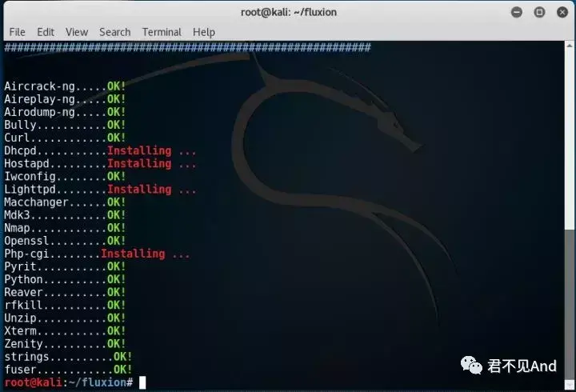Click the scrollbar up arrow
Screen dimensions: 576x392
point(570,46)
